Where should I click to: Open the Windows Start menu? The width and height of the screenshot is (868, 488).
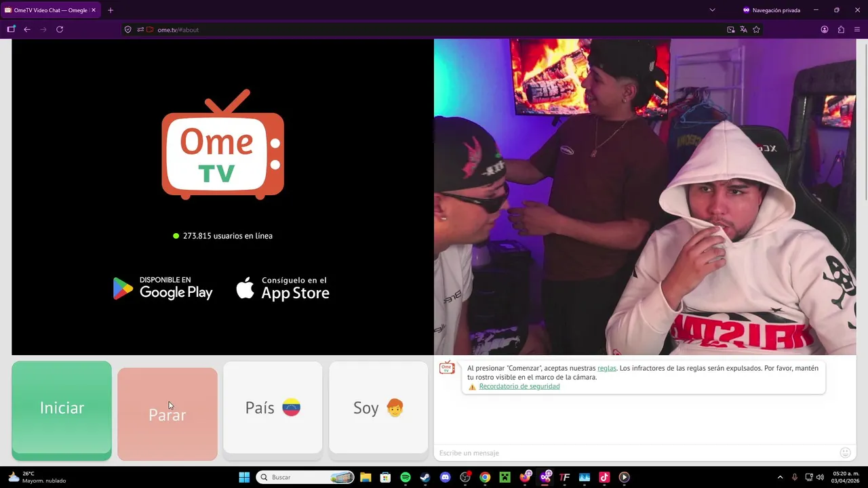point(244,477)
